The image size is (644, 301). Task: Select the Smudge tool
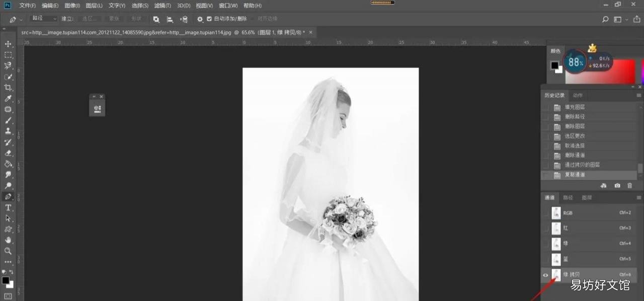click(8, 175)
